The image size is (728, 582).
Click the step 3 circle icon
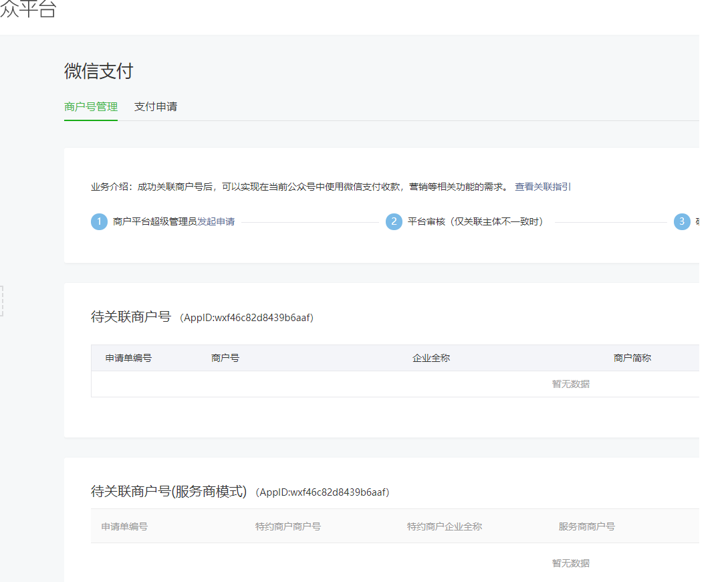point(682,221)
